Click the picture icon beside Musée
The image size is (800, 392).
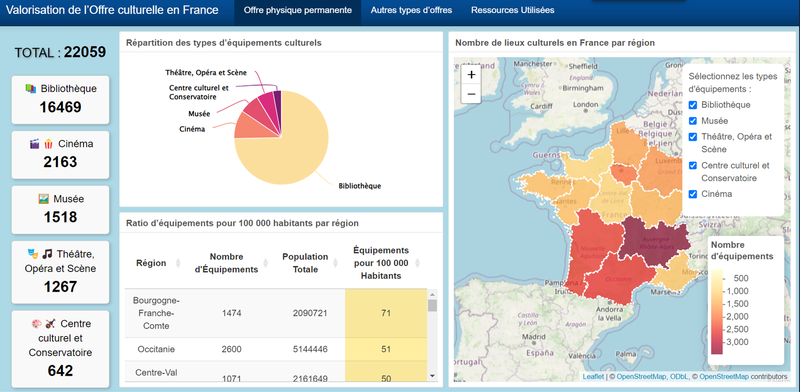(x=43, y=199)
